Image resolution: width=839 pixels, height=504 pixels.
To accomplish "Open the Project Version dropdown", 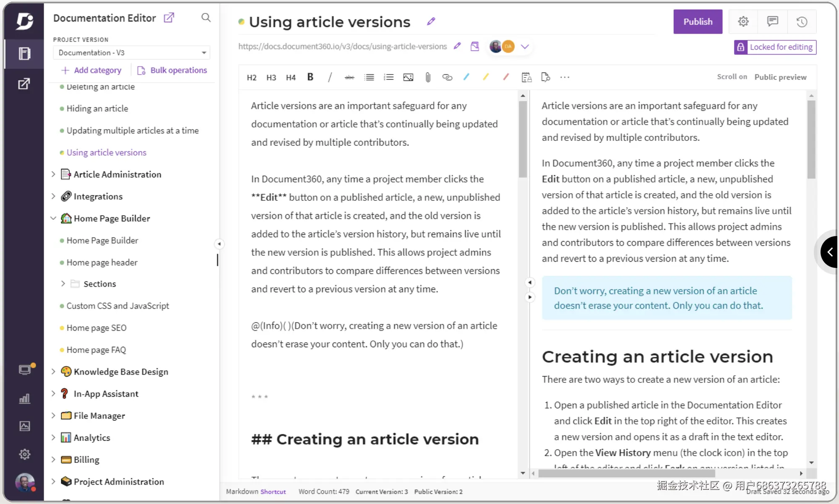I will tap(131, 53).
